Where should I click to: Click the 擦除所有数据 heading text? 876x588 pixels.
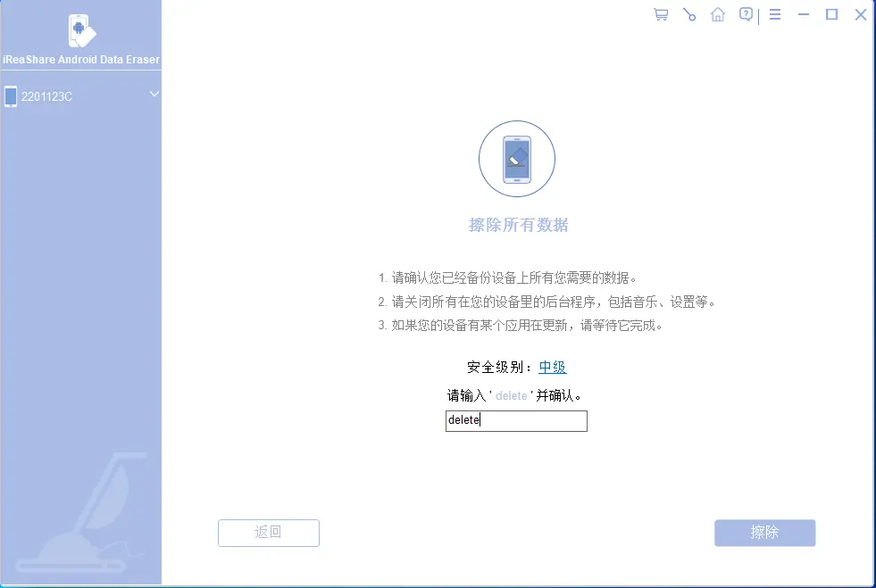coord(517,225)
